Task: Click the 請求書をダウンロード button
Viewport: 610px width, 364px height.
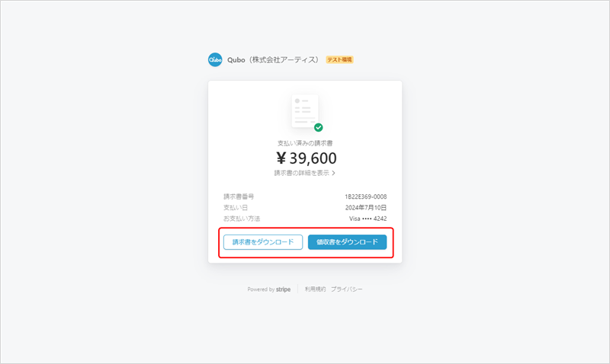Action: pyautogui.click(x=263, y=242)
